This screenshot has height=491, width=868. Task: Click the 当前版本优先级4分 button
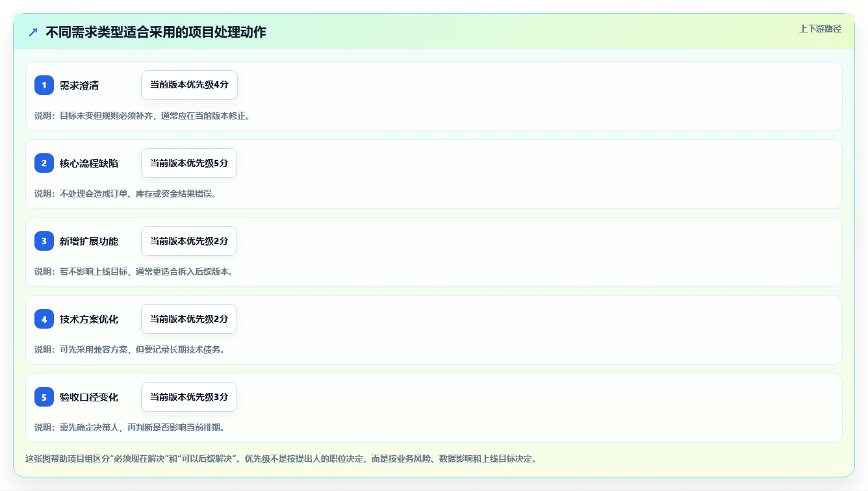pyautogui.click(x=189, y=85)
